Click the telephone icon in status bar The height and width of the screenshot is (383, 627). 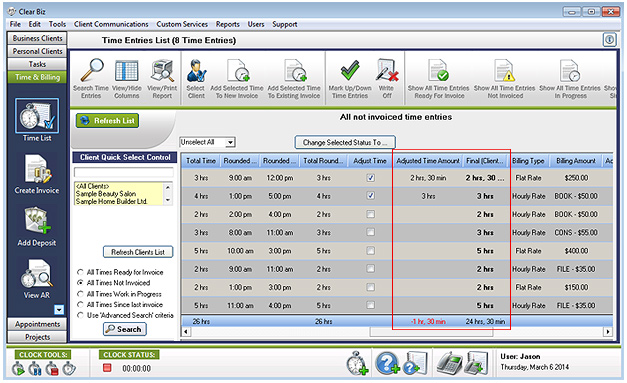(449, 363)
